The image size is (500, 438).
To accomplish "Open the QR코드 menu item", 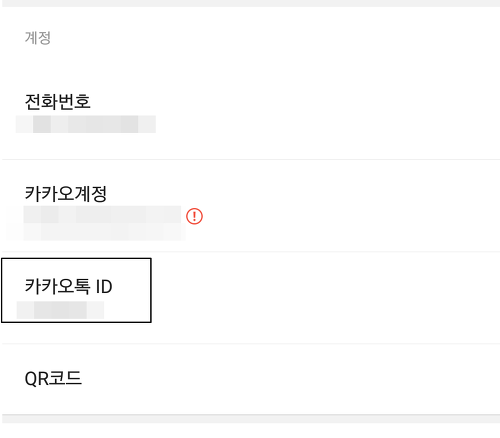I will point(251,379).
